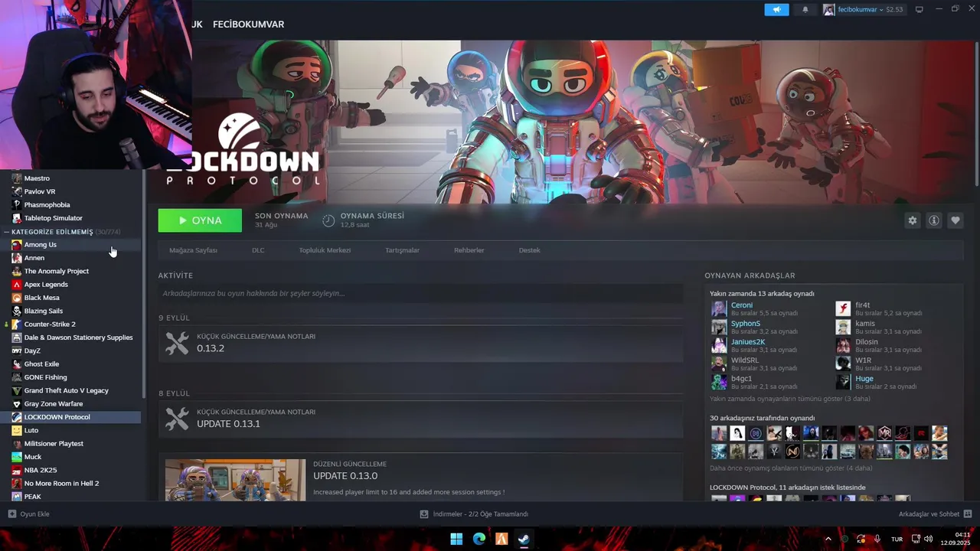Click the Steam taskbar icon
The width and height of the screenshot is (980, 551).
point(524,539)
